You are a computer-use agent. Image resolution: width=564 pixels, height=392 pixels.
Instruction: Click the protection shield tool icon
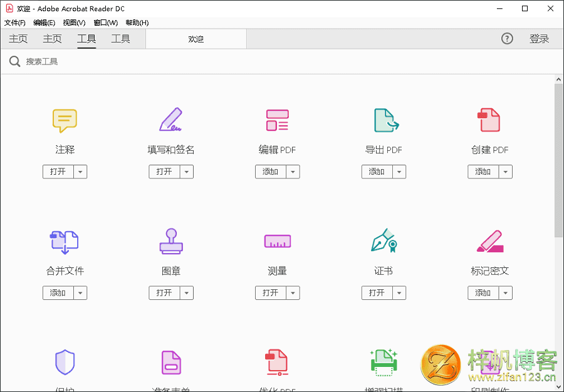tap(65, 362)
